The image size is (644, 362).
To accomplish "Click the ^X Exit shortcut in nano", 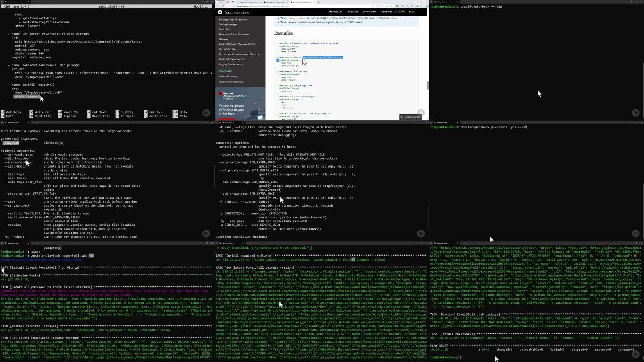I will 7,116.
